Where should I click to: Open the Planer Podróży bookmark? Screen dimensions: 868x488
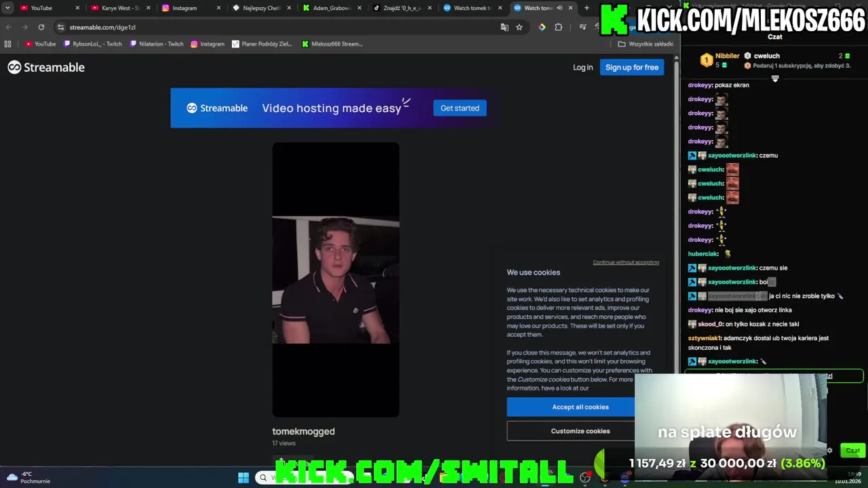pyautogui.click(x=262, y=44)
